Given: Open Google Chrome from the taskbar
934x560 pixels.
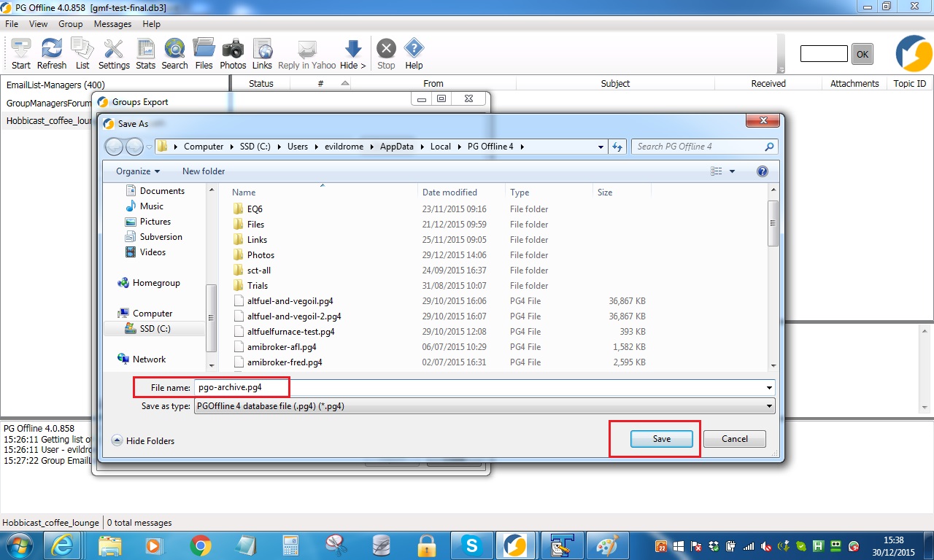Looking at the screenshot, I should coord(201,545).
